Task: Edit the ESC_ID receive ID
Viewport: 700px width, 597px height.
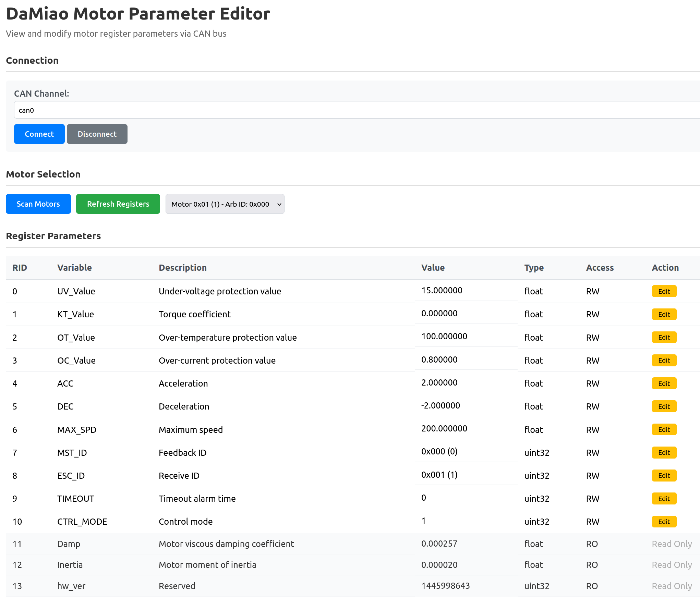Action: point(664,475)
